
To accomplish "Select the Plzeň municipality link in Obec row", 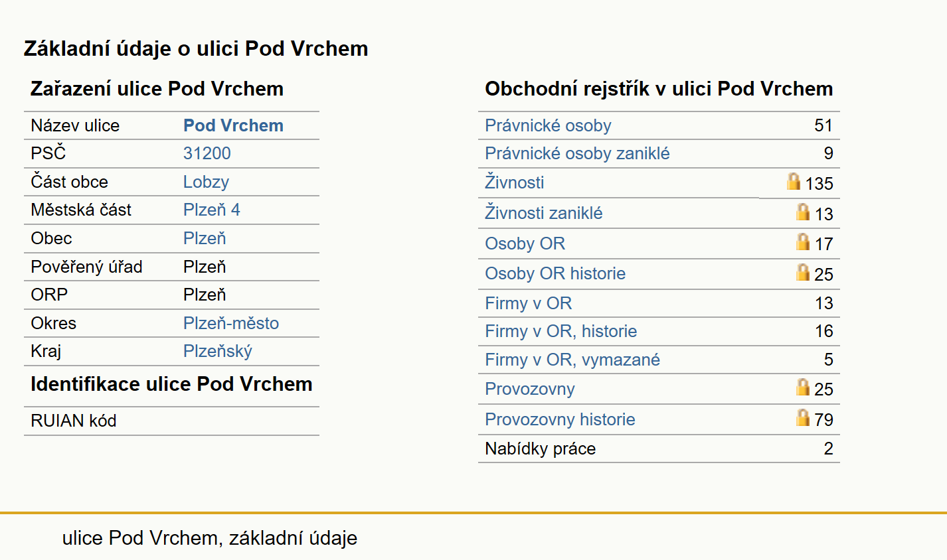I will tap(205, 238).
